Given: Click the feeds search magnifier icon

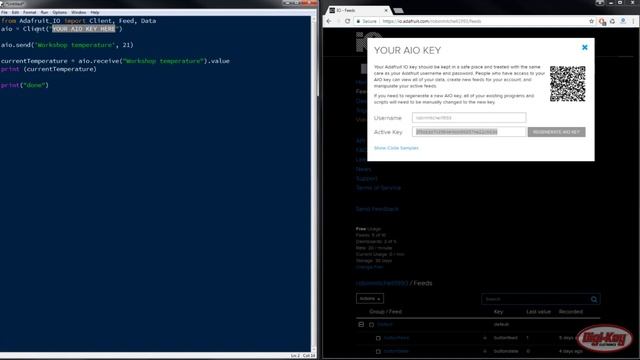Looking at the screenshot, I should tap(594, 299).
